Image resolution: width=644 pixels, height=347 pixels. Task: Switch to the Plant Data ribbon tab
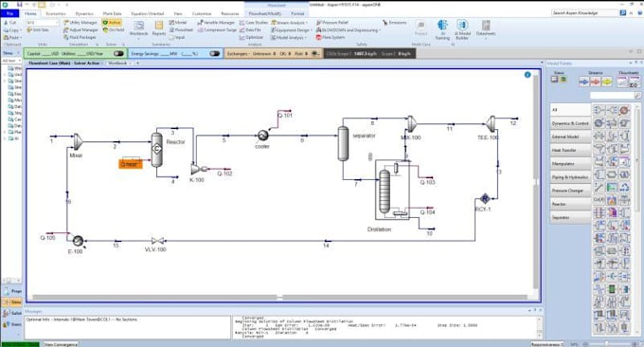(112, 13)
